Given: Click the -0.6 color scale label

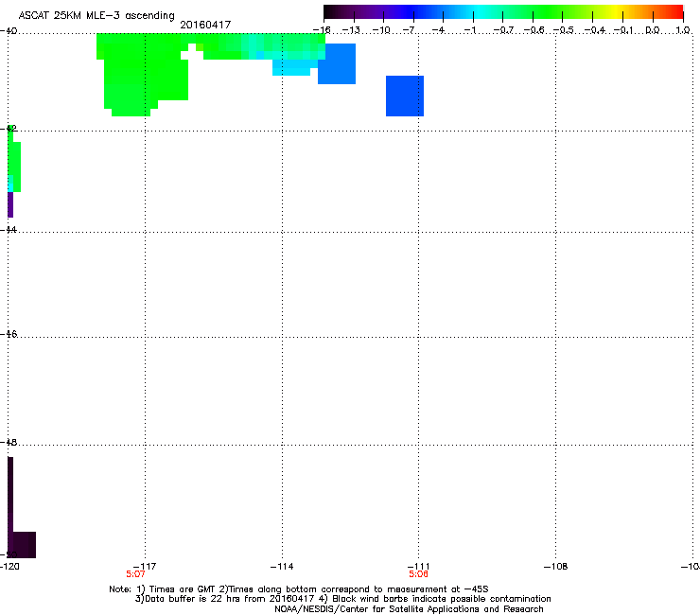Looking at the screenshot, I should (534, 30).
